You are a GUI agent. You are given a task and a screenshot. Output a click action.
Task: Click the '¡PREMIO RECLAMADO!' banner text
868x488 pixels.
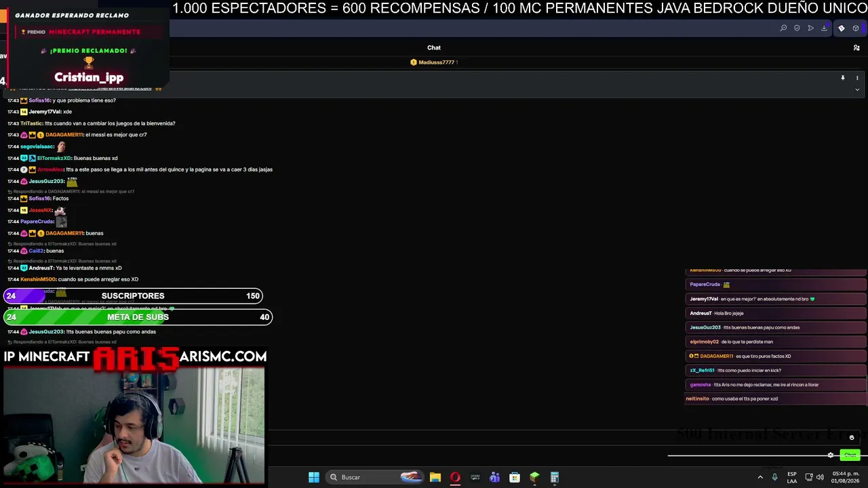point(89,51)
